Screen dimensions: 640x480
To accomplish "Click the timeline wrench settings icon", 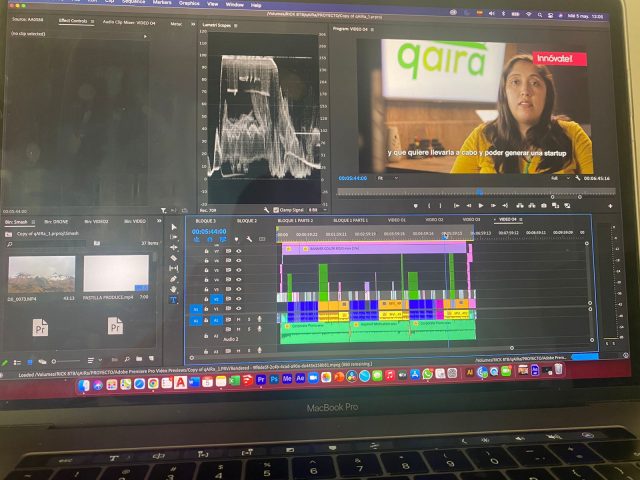I will (248, 240).
